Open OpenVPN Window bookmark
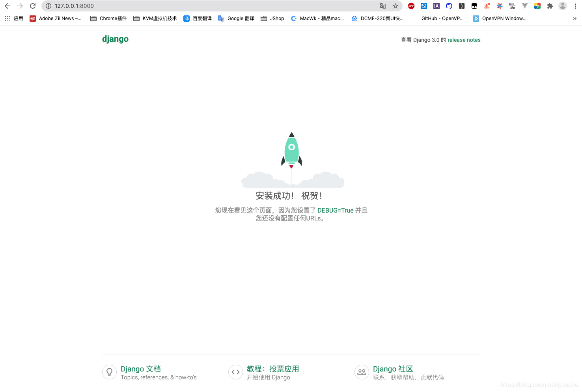The image size is (582, 392). tap(500, 19)
